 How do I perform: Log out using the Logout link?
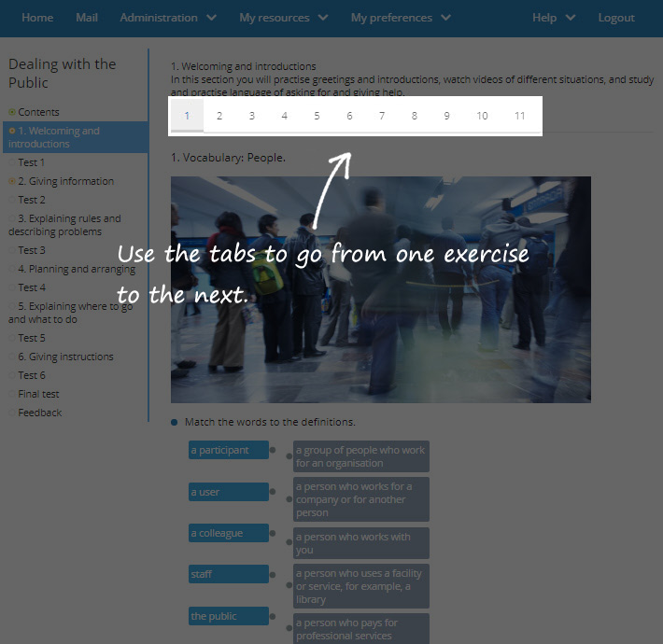click(x=615, y=18)
